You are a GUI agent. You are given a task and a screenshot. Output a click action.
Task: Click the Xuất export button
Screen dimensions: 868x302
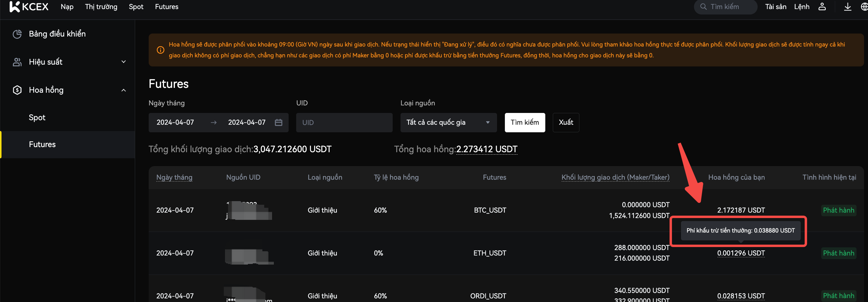566,123
